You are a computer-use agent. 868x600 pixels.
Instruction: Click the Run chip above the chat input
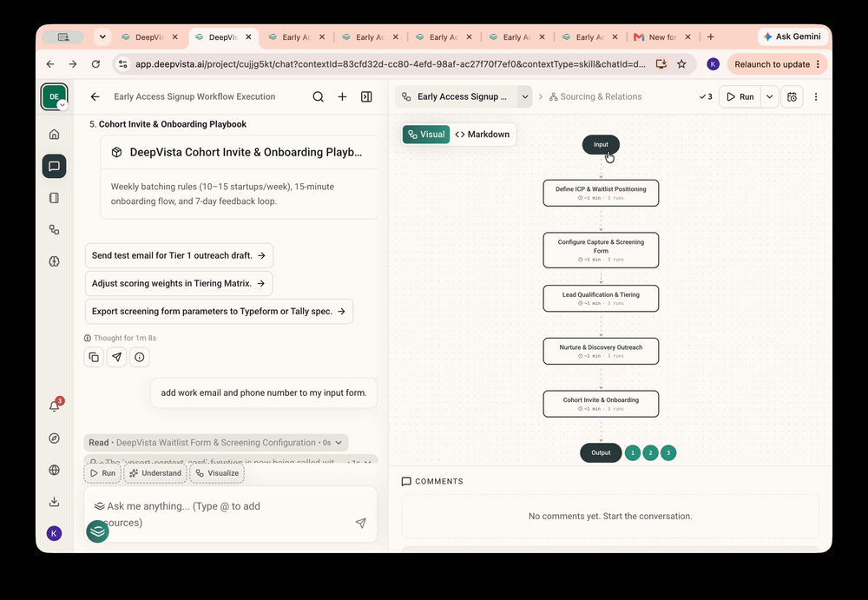pos(102,473)
